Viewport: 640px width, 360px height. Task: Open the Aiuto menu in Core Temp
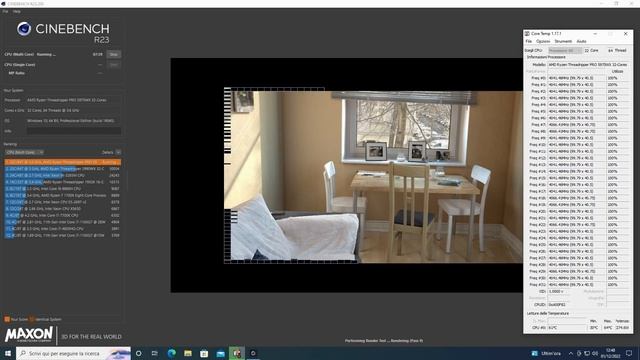point(581,41)
